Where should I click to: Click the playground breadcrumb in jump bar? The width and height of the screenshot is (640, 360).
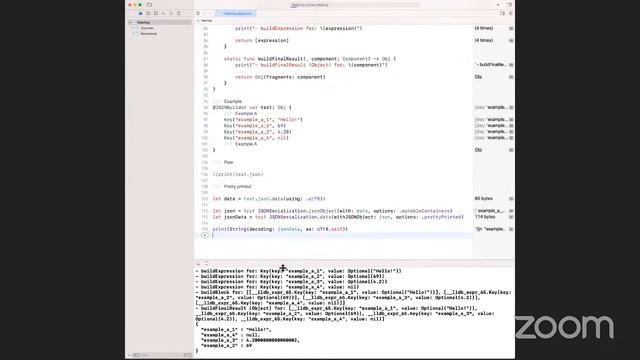207,20
